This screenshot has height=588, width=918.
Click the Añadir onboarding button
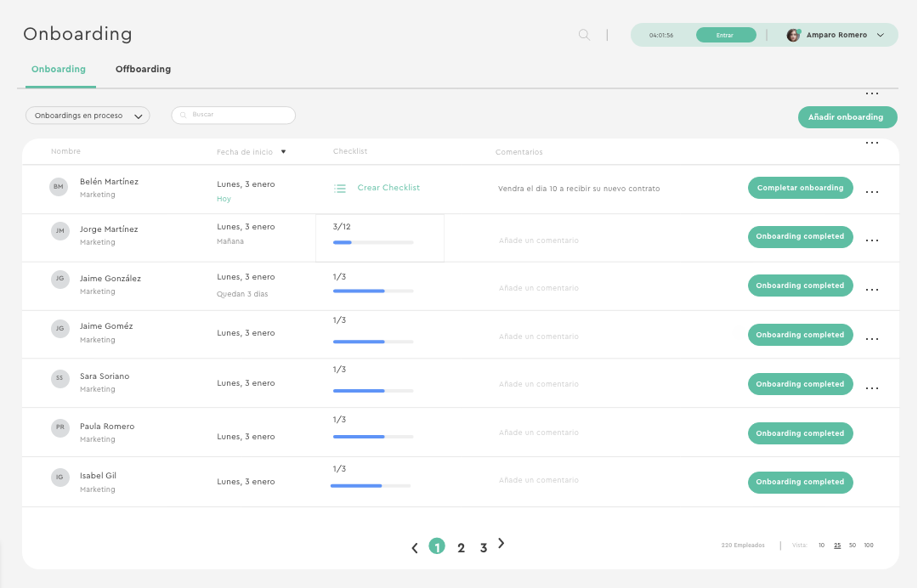pos(847,117)
